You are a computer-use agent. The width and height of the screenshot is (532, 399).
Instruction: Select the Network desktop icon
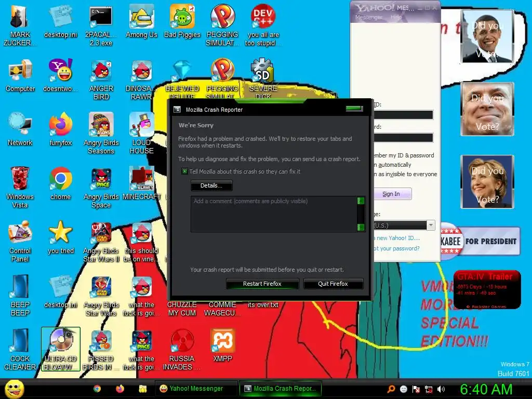pos(20,129)
